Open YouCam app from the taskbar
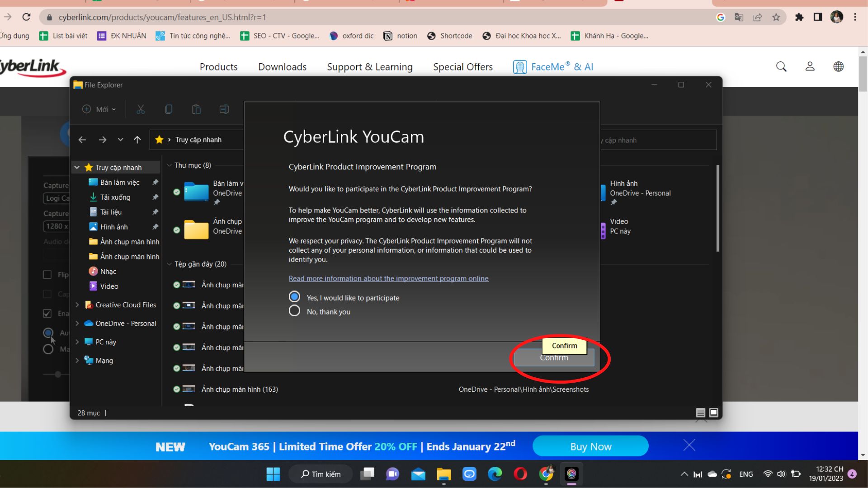 point(571,474)
